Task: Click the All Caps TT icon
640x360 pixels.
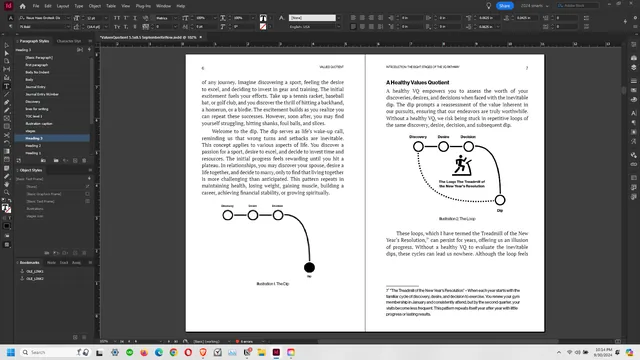Action: click(117, 18)
